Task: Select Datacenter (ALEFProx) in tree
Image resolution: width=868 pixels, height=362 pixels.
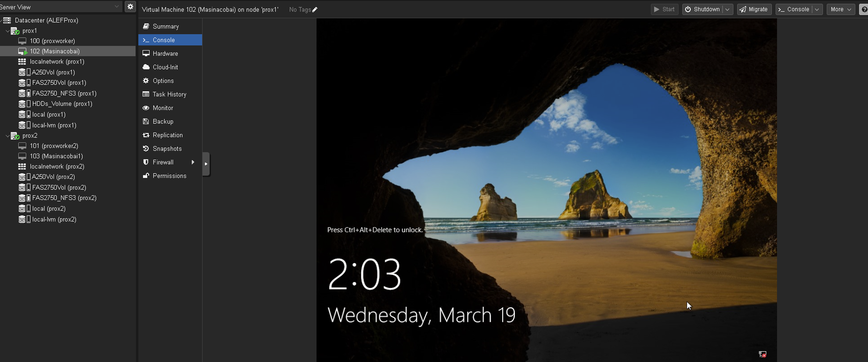Action: 46,20
